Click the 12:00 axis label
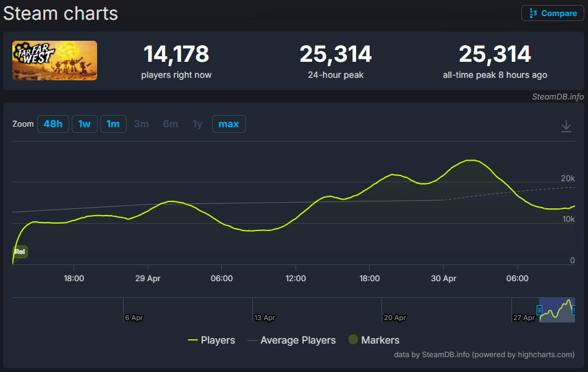Viewport: 588px width, 372px height. point(296,278)
